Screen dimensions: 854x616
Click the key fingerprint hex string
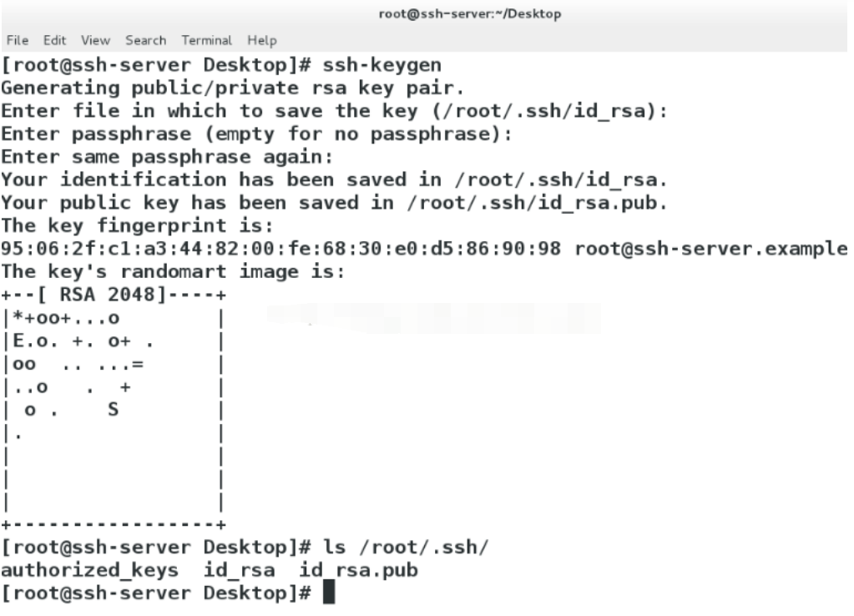(280, 249)
